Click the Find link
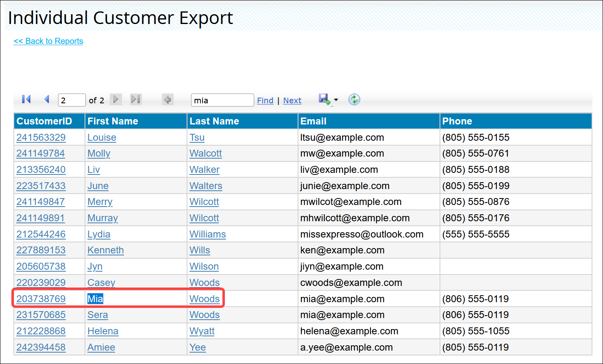Image resolution: width=603 pixels, height=364 pixels. (x=265, y=100)
